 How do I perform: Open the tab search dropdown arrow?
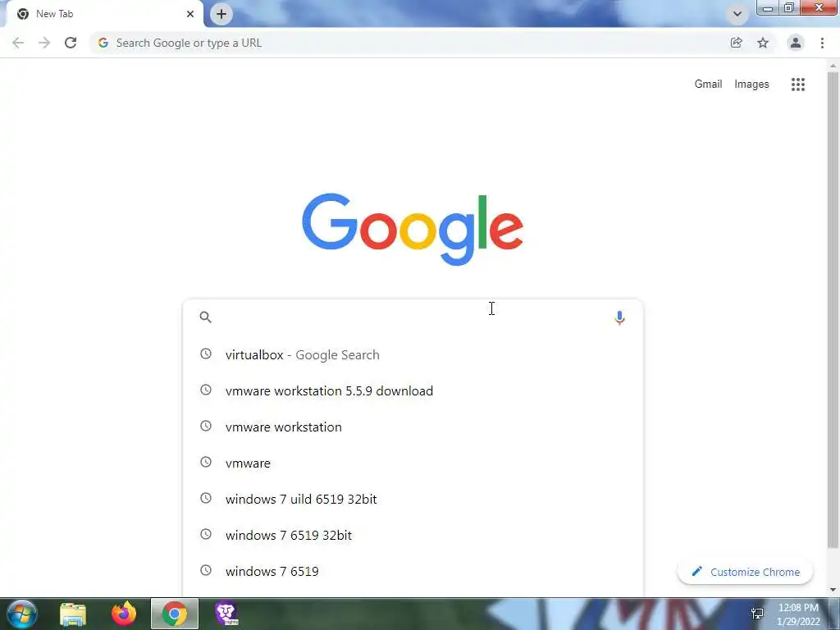point(737,14)
